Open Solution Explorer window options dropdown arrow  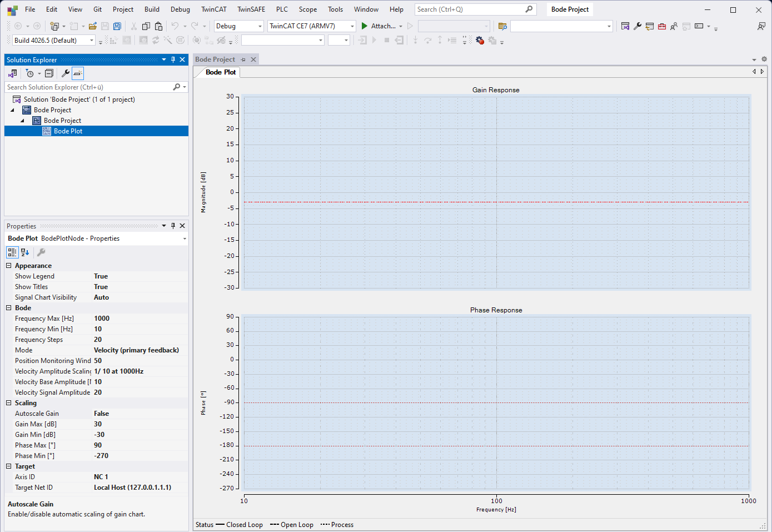[164, 59]
